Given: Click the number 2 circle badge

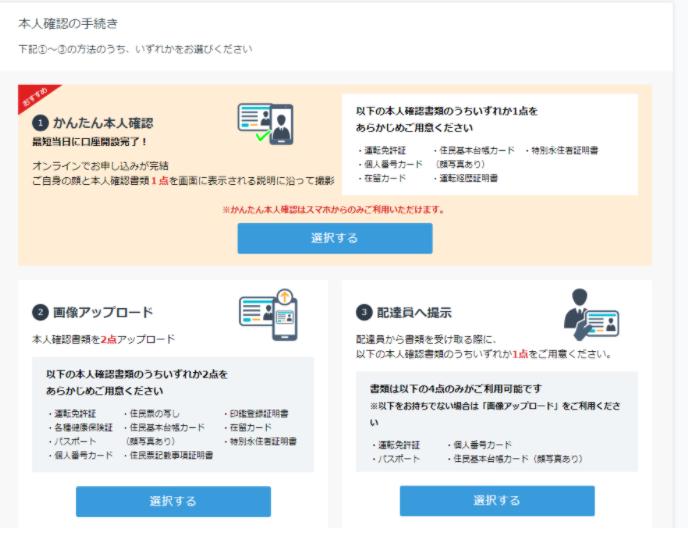Looking at the screenshot, I should [40, 312].
